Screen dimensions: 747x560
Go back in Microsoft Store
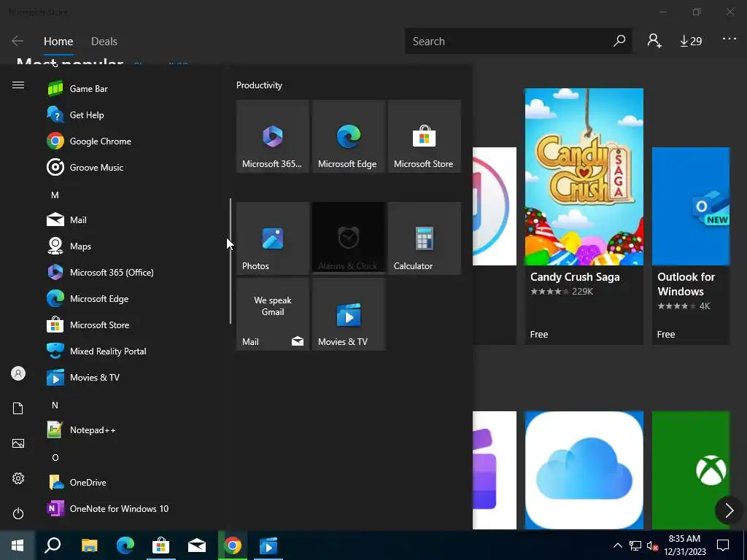(18, 41)
